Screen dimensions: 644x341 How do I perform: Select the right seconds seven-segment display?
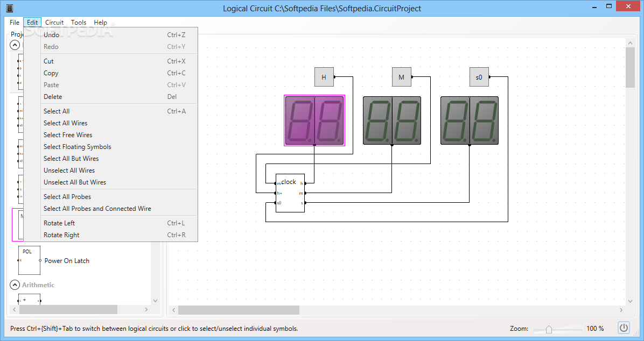pyautogui.click(x=470, y=120)
